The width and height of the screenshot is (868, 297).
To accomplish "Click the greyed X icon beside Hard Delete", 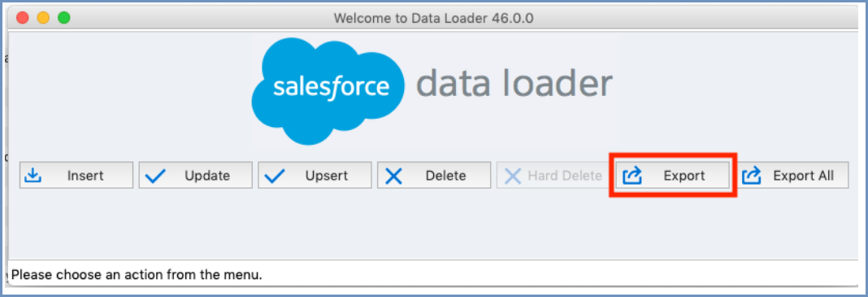I will 513,177.
